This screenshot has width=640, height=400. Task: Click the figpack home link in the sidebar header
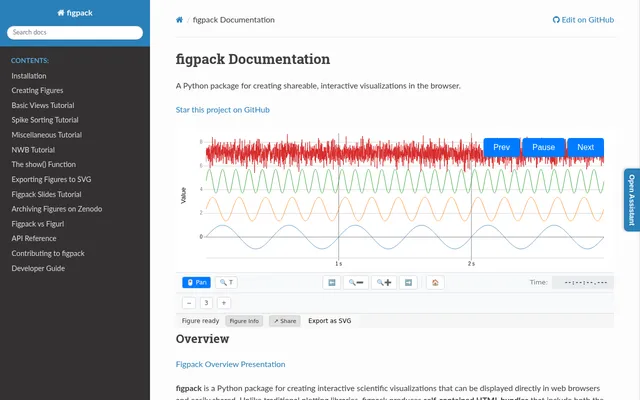[75, 13]
